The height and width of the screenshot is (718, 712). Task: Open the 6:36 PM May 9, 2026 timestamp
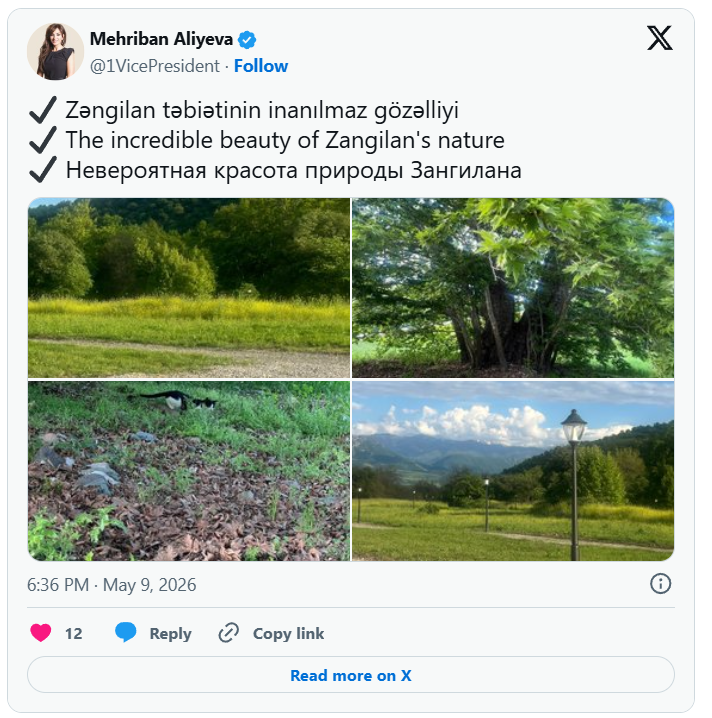pos(111,585)
